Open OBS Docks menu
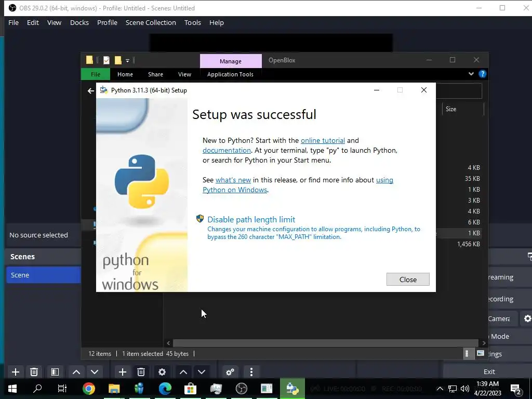532x399 pixels. point(79,22)
